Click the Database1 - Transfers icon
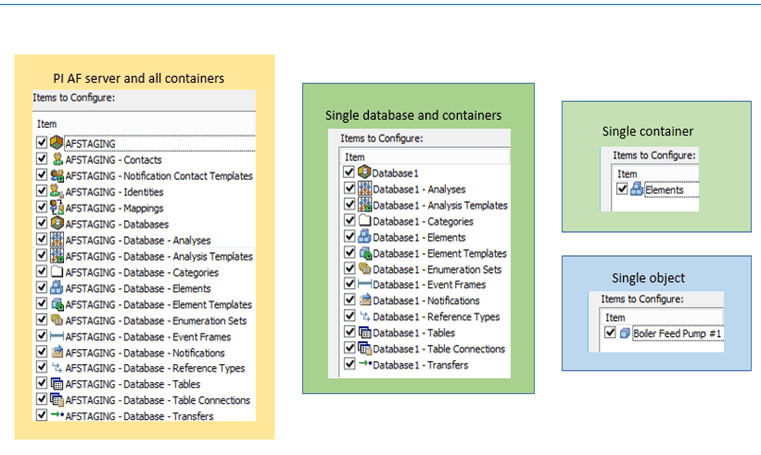The width and height of the screenshot is (761, 455). 365,363
